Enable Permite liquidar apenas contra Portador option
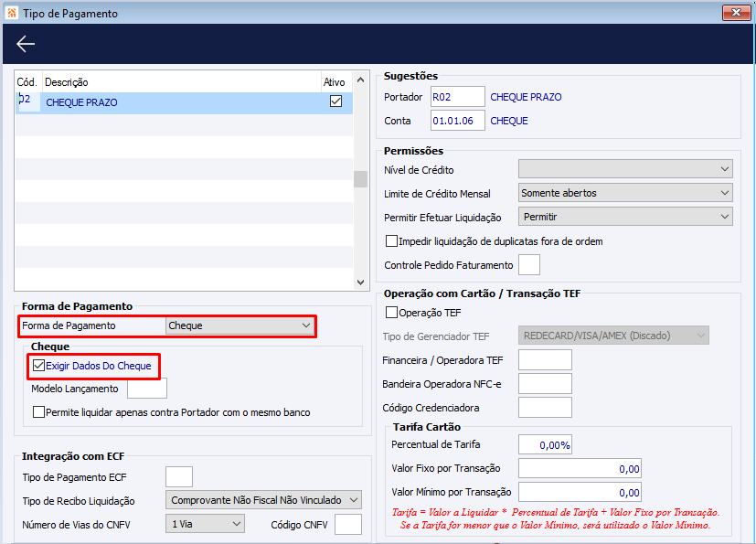The width and height of the screenshot is (756, 544). [x=39, y=412]
